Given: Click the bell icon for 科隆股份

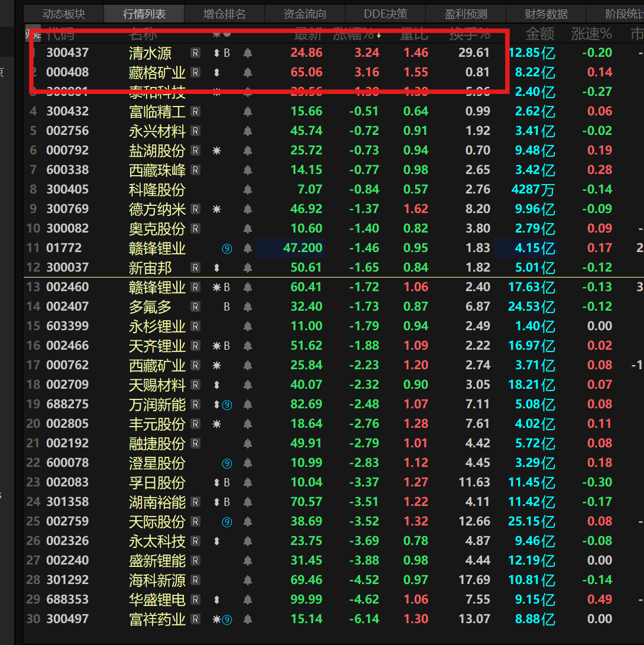Looking at the screenshot, I should coord(247,189).
